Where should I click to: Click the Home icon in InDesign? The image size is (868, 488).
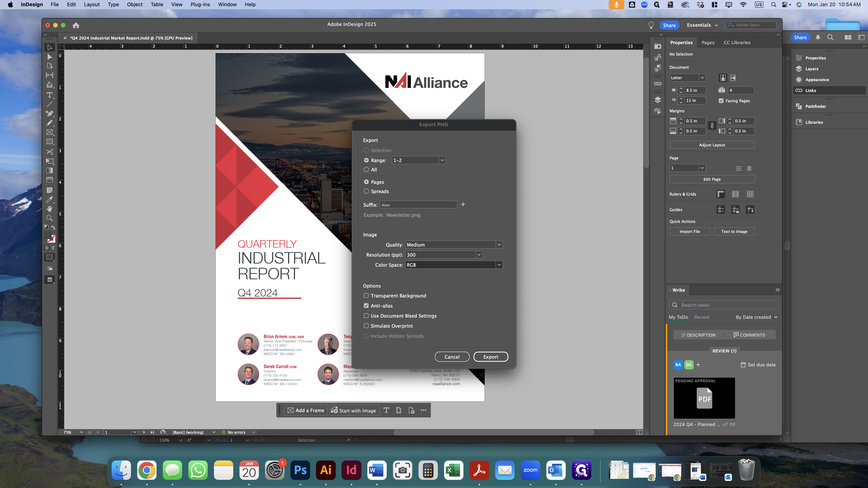coord(76,25)
